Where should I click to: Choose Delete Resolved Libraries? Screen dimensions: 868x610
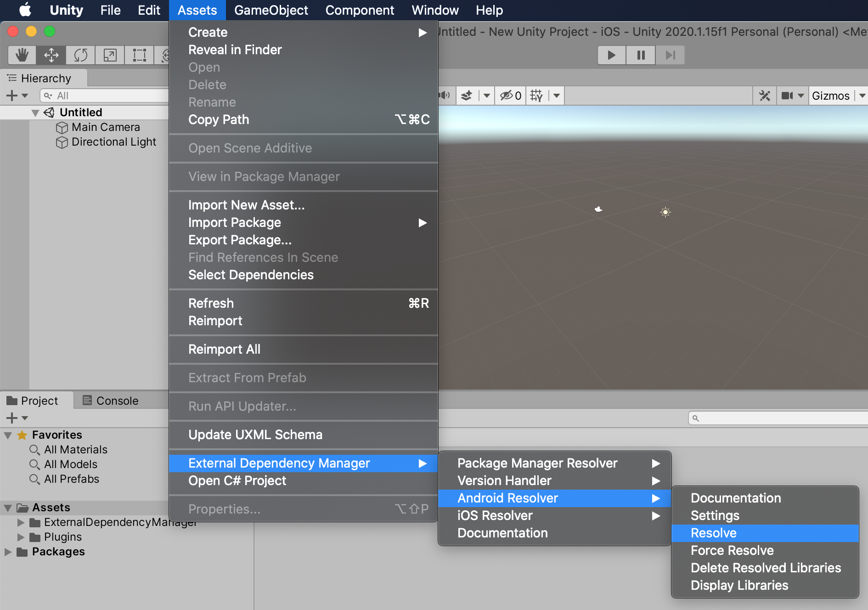[x=765, y=568]
